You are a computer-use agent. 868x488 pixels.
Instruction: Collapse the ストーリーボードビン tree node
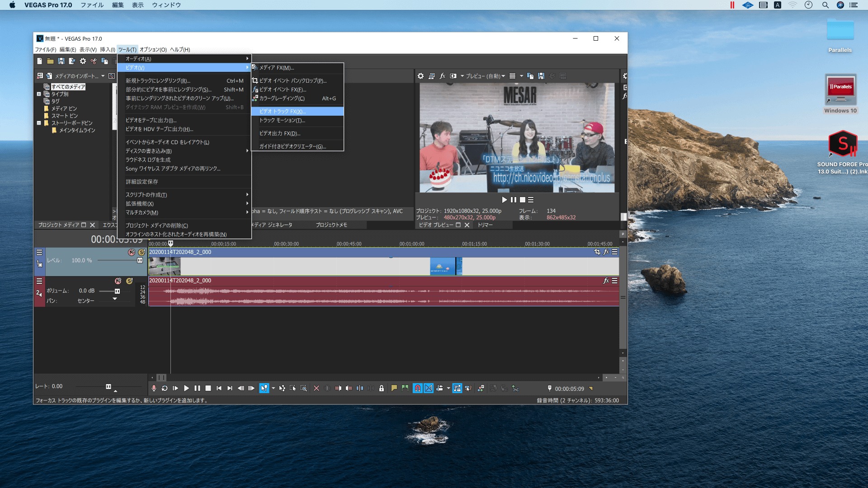pyautogui.click(x=39, y=123)
